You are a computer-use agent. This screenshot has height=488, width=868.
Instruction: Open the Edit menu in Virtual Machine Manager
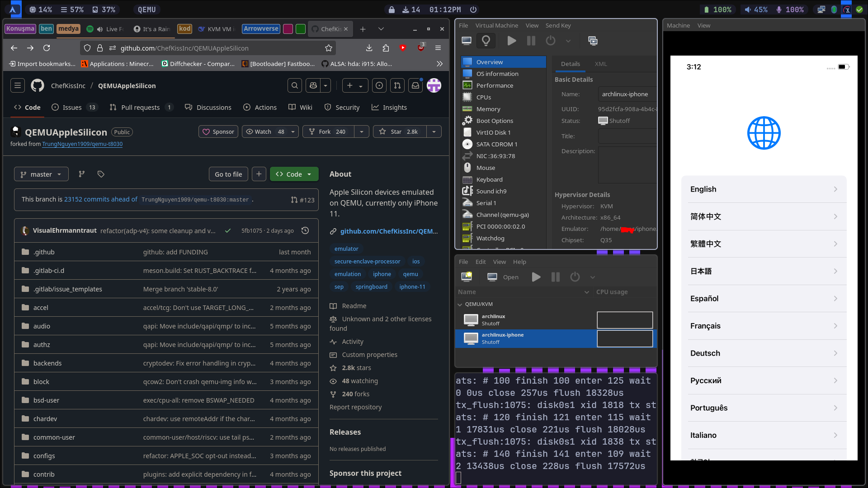pos(481,262)
